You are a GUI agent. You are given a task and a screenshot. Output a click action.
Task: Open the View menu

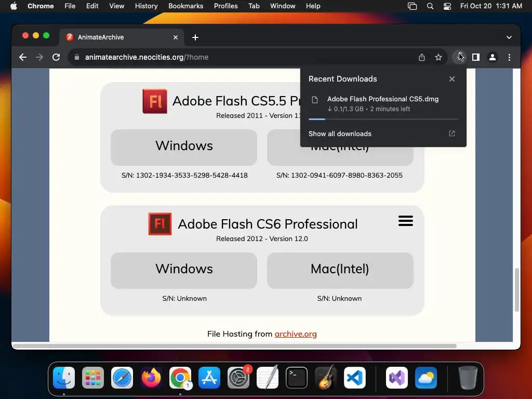point(117,6)
